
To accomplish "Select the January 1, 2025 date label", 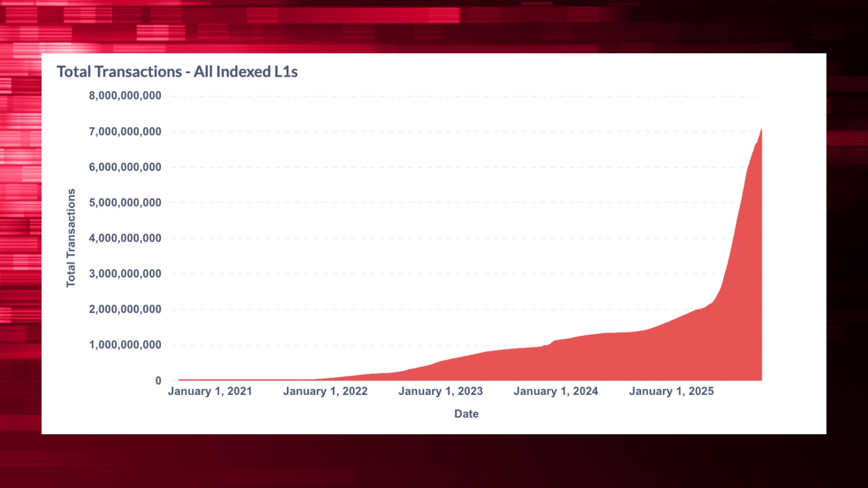I will click(671, 391).
